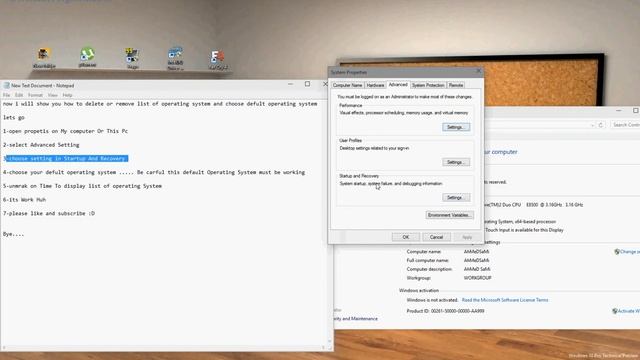Open the green uTorrent desktop icon
The width and height of the screenshot is (640, 360).
(87, 55)
